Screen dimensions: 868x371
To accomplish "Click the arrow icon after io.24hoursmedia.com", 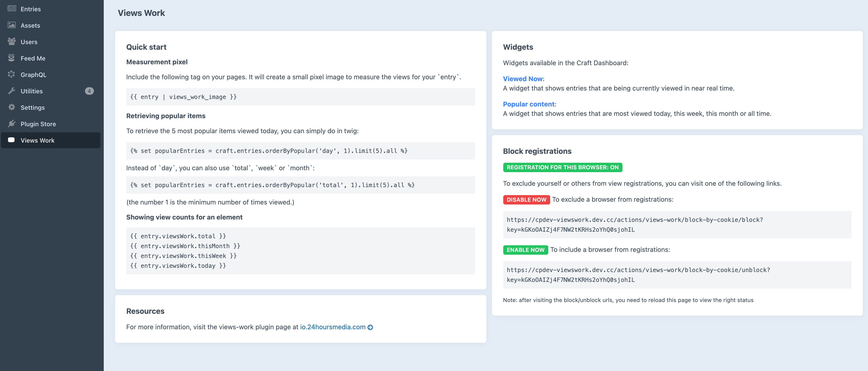I will [x=370, y=327].
